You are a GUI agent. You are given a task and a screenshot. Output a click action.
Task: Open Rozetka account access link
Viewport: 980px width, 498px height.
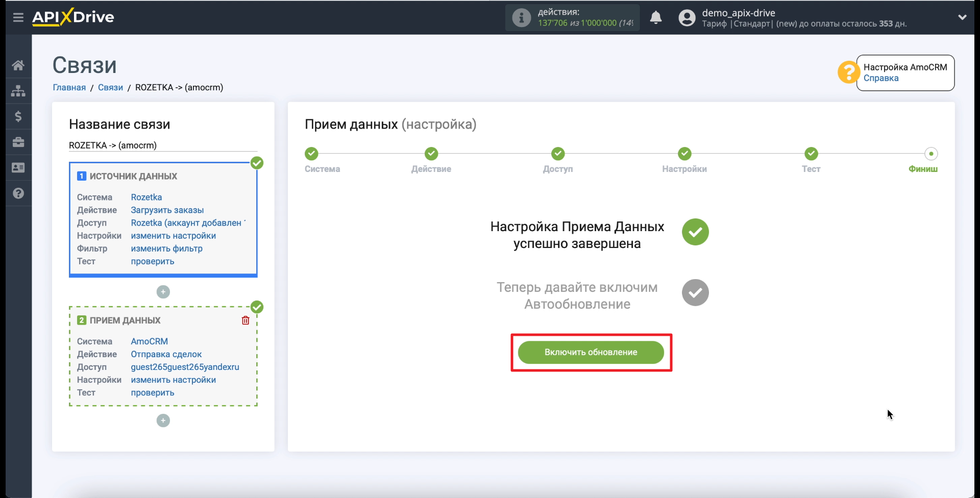point(188,222)
